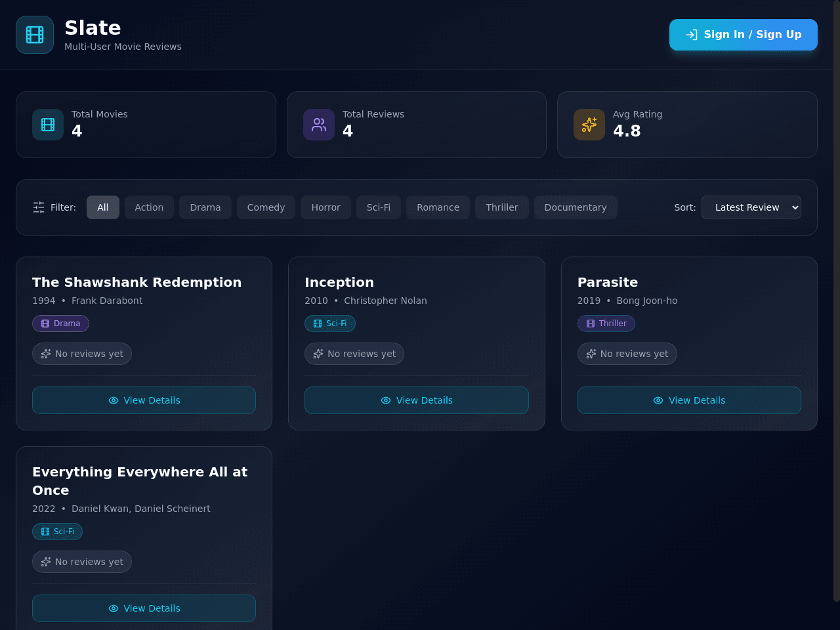Filter movies by Sci-Fi genre
Screen dimensions: 840x630
pyautogui.click(x=379, y=207)
